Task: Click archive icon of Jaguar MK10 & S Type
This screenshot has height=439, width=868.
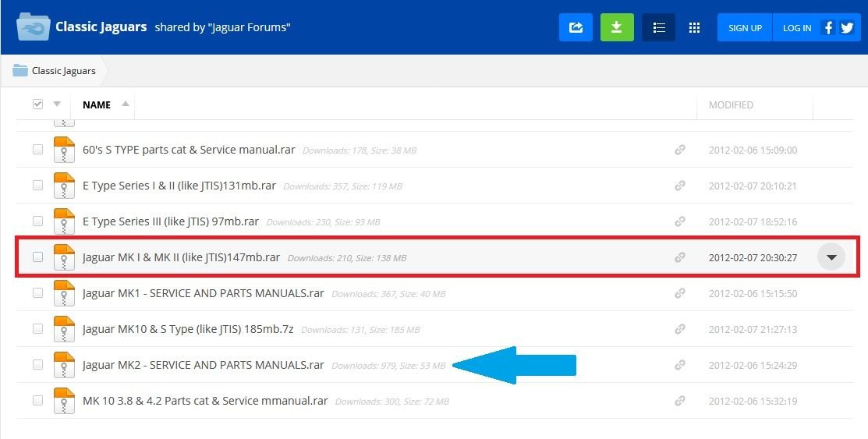Action: click(x=64, y=329)
